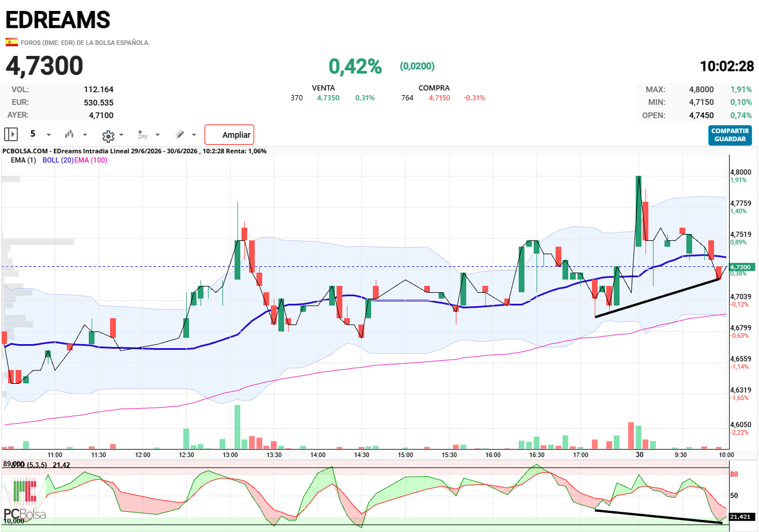Image resolution: width=759 pixels, height=532 pixels.
Task: Click the EDREAMS title
Action: 58,20
